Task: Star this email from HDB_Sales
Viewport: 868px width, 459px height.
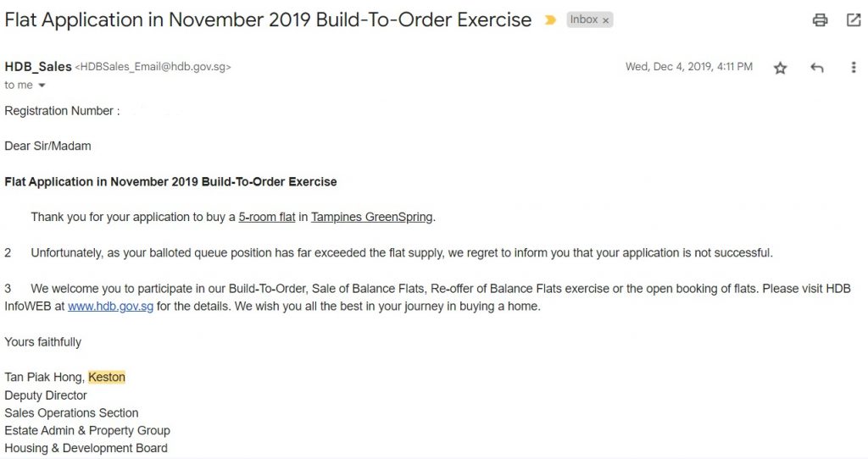Action: click(780, 68)
